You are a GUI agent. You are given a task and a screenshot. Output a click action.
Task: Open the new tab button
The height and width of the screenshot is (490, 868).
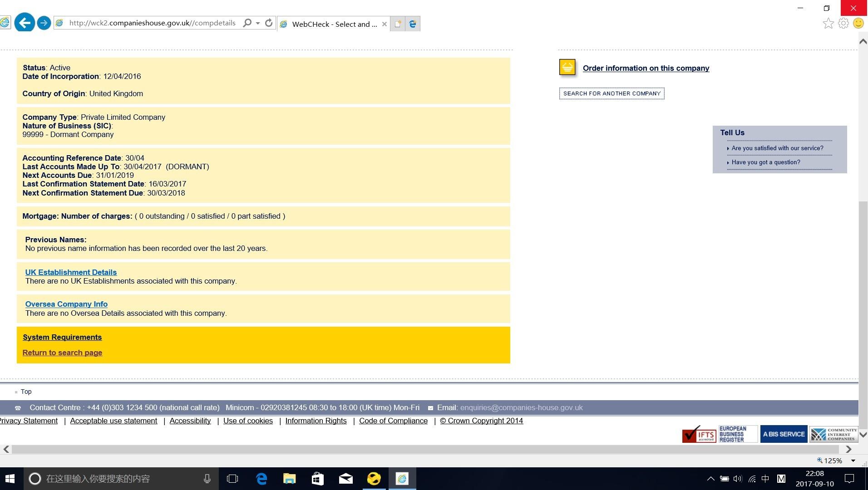click(397, 24)
